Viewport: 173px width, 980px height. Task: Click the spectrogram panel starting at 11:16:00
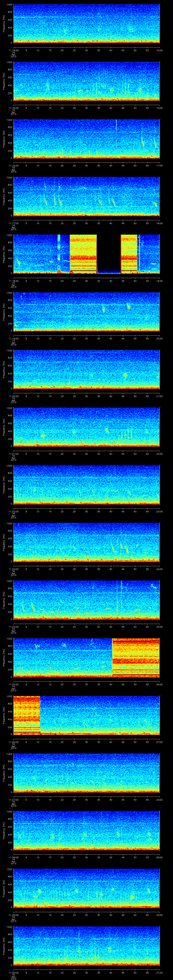pos(86,139)
